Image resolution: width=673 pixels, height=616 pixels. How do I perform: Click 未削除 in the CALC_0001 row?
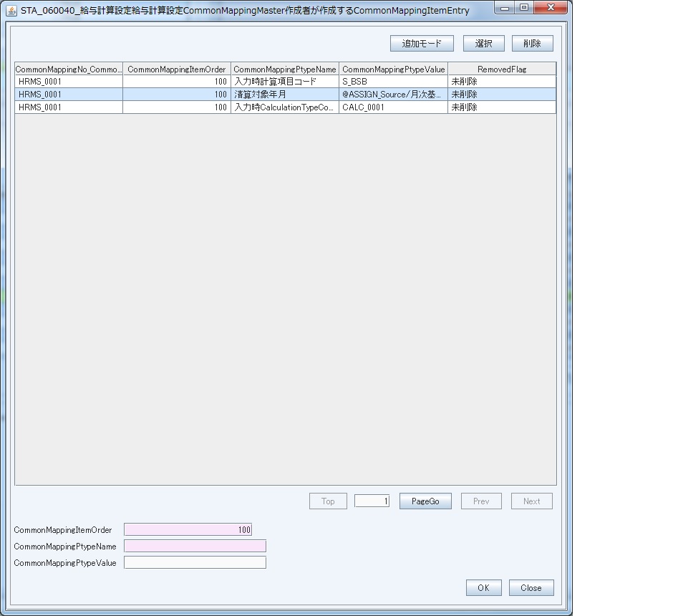pos(502,107)
